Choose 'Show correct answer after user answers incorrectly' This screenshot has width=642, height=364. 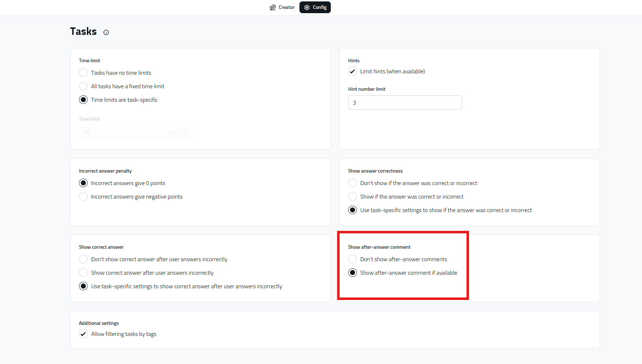point(83,273)
